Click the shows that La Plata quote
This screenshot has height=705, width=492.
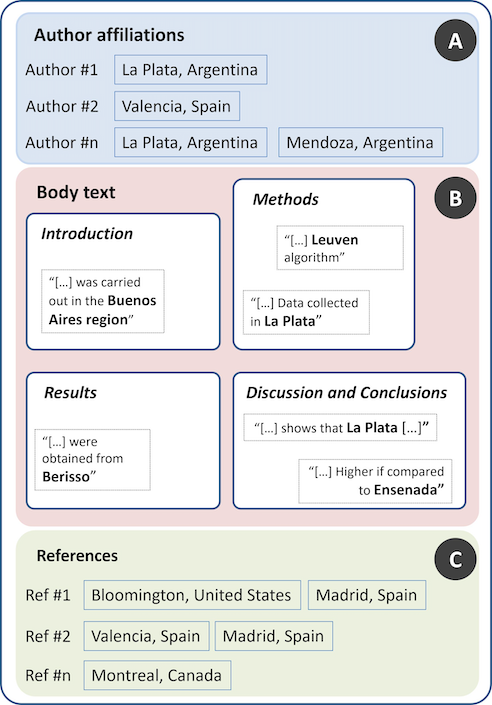pos(340,428)
